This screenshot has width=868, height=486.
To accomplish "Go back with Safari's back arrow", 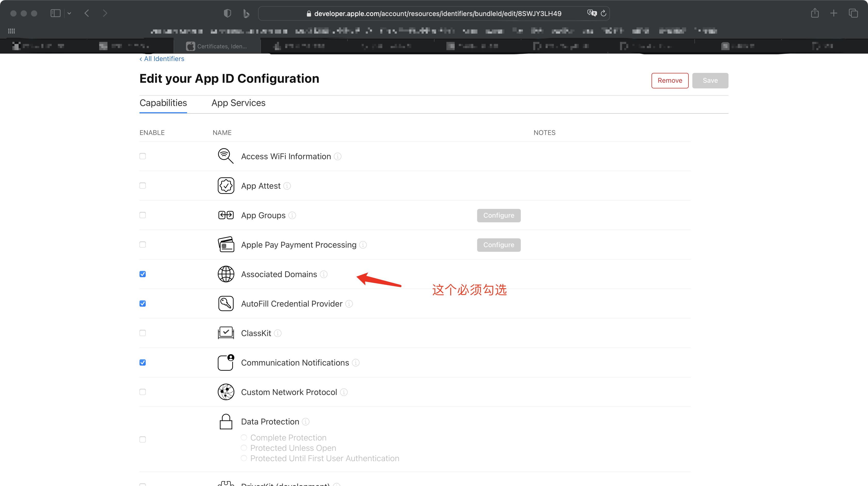I will pos(87,13).
